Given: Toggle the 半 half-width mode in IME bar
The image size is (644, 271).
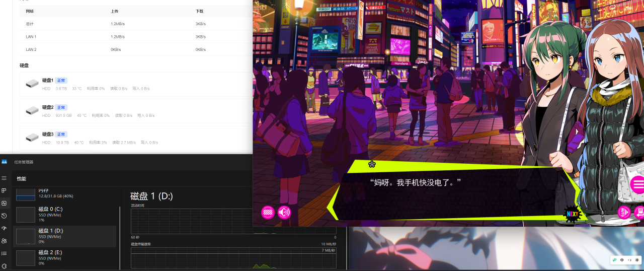Looking at the screenshot, I should point(636,260).
